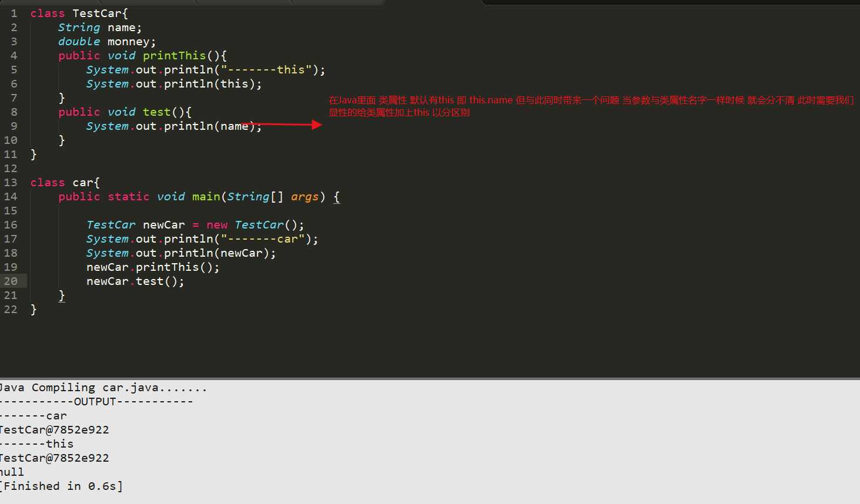Viewport: 860px width, 504px height.
Task: Click first 'TestCar@7852e922' output line below '-------car'
Action: (54, 430)
